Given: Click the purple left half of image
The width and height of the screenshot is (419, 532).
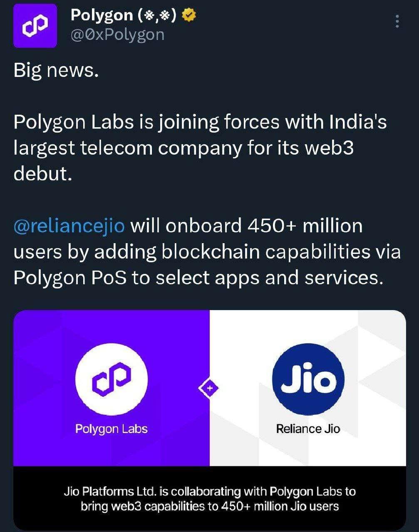Looking at the screenshot, I should [112, 388].
